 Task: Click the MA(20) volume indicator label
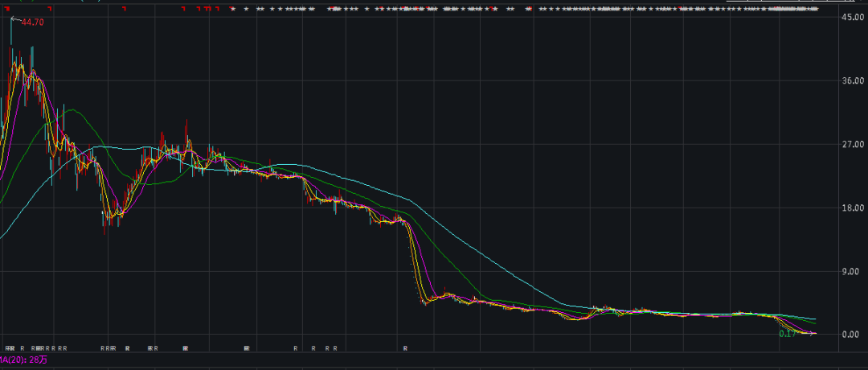coord(23,360)
